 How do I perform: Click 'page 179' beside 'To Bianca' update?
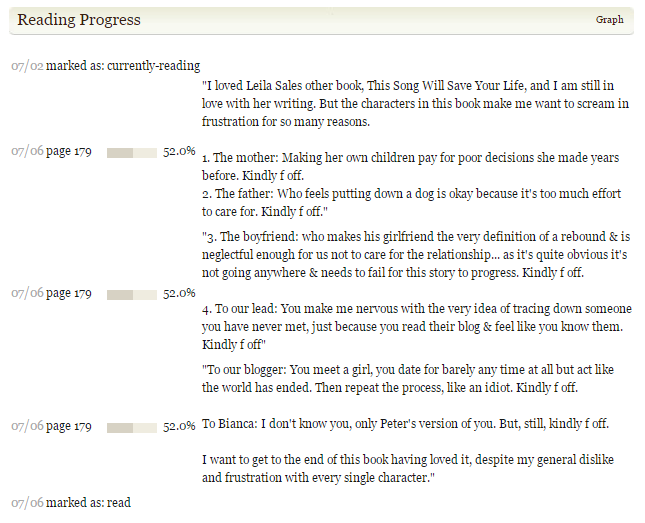[69, 426]
